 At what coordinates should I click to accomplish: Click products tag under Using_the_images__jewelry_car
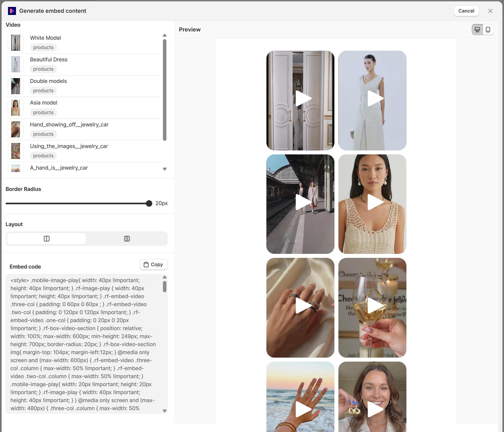(43, 156)
